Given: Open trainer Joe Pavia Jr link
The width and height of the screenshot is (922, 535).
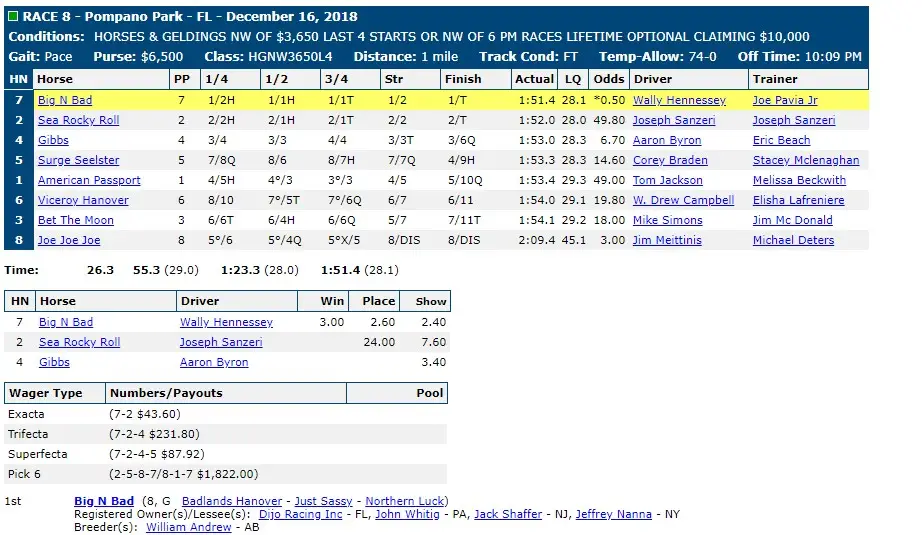Looking at the screenshot, I should click(785, 100).
